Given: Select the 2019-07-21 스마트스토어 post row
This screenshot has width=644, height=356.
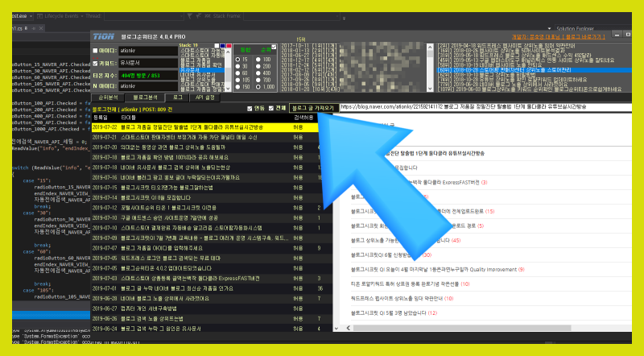Looking at the screenshot, I should click(x=205, y=137).
